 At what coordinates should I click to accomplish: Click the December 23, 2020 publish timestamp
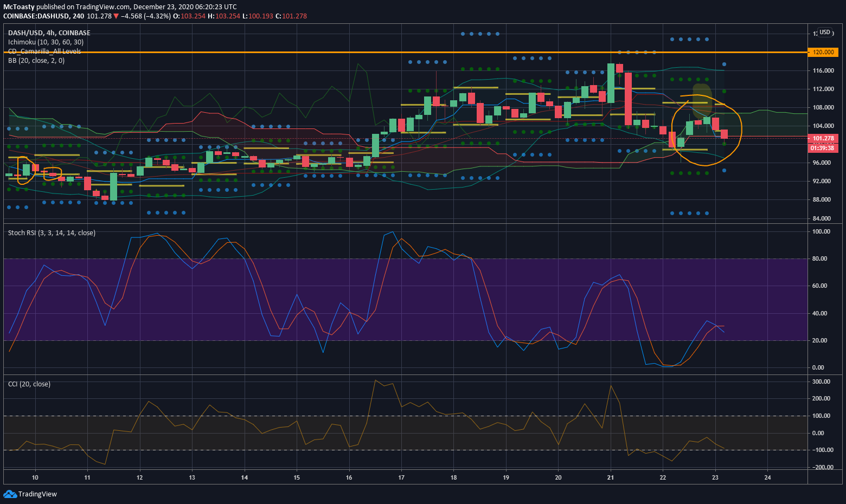[184, 7]
